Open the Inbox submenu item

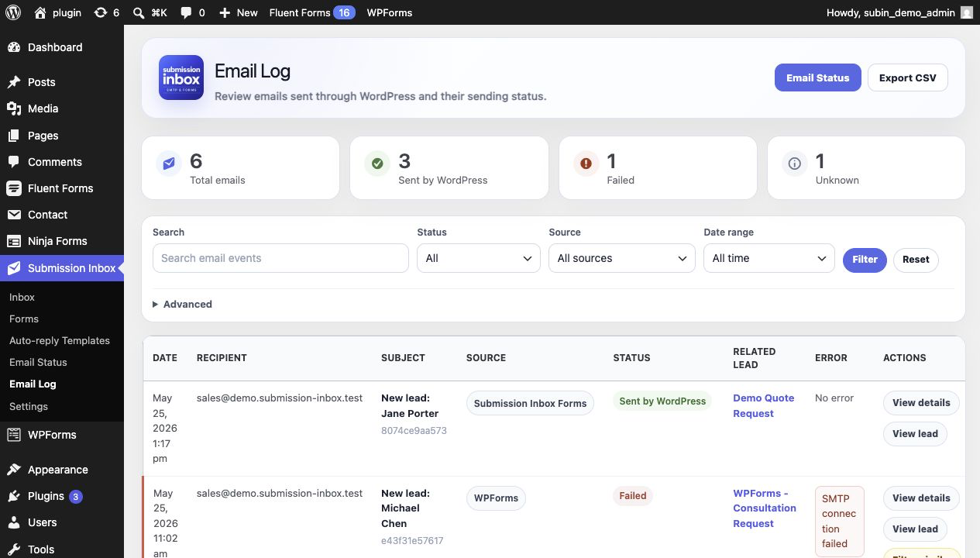[22, 297]
